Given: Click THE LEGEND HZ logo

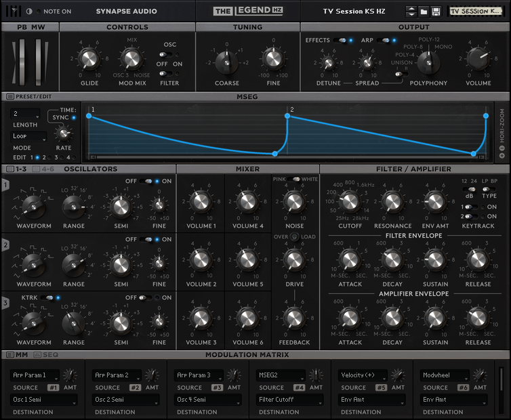Looking at the screenshot, I should pyautogui.click(x=248, y=11).
